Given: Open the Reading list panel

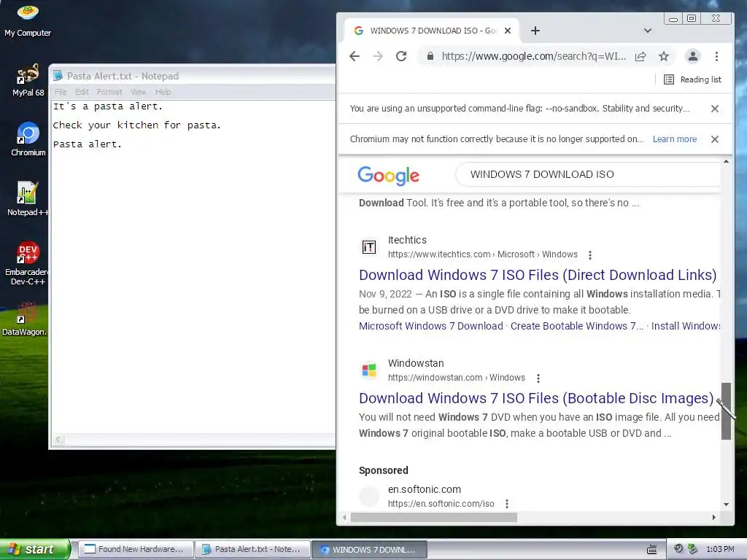Looking at the screenshot, I should 693,79.
